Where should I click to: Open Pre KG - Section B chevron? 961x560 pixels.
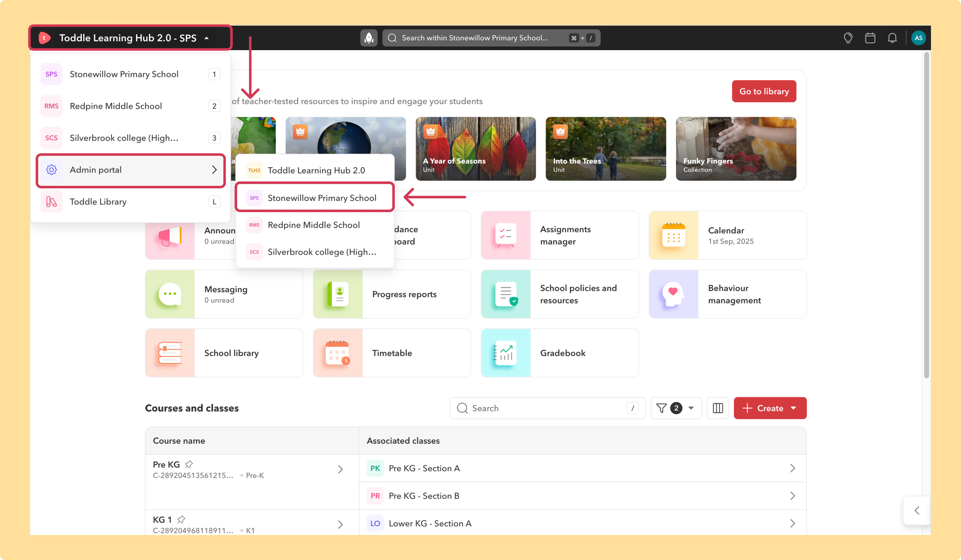click(x=792, y=496)
